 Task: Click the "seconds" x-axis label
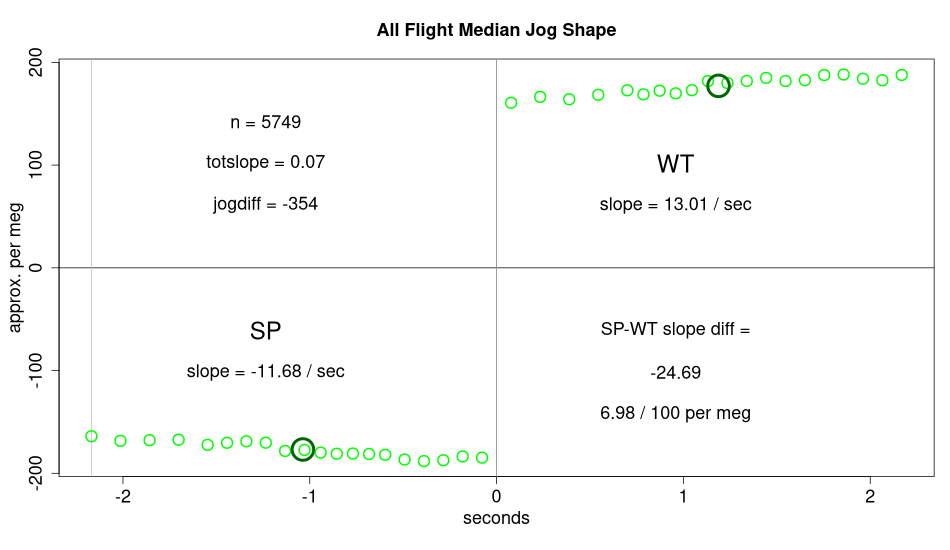click(496, 519)
